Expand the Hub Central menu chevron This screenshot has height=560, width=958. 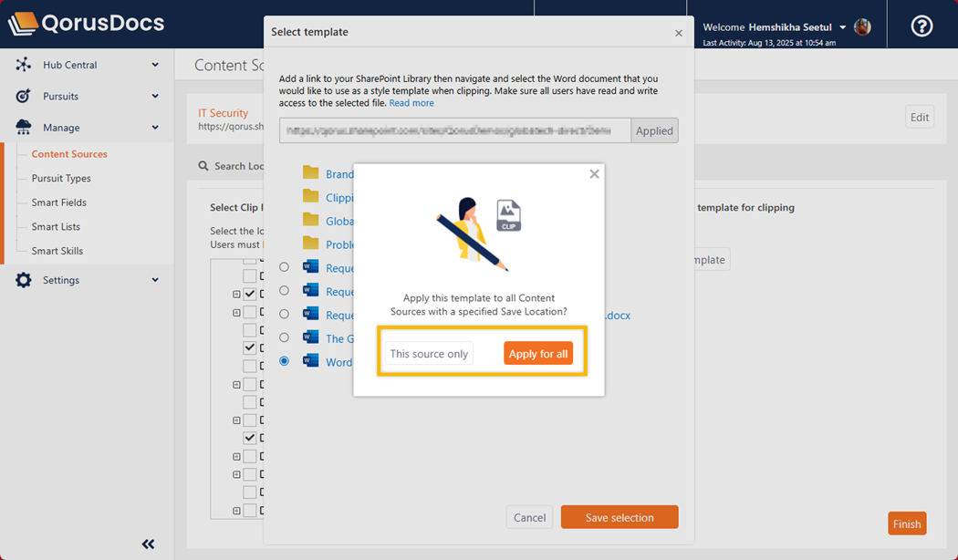pyautogui.click(x=155, y=65)
